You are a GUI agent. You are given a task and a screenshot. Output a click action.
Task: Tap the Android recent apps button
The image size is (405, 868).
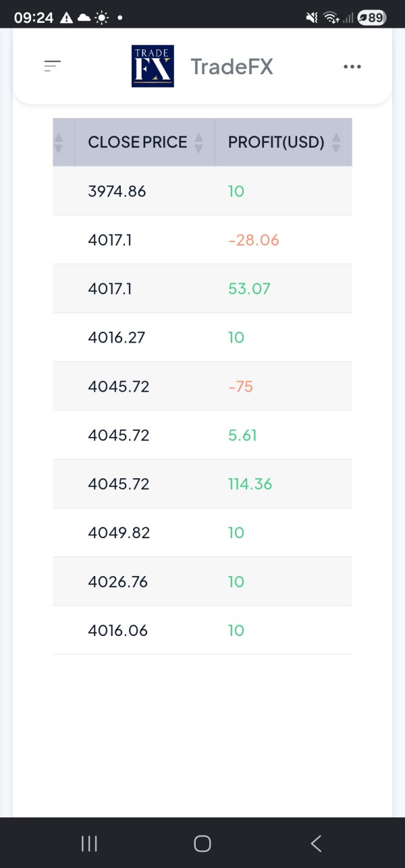click(89, 843)
